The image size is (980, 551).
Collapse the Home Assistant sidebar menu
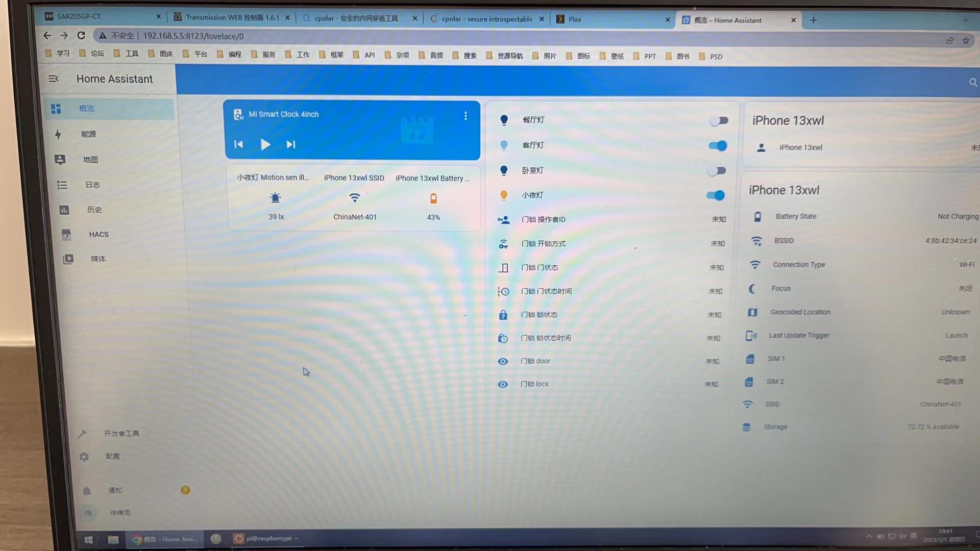pyautogui.click(x=54, y=79)
